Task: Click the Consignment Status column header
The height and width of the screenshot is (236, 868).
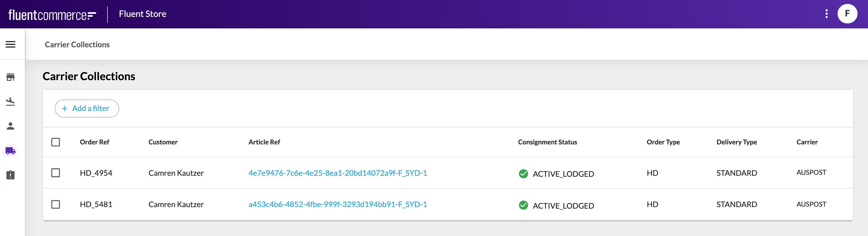Action: (547, 142)
